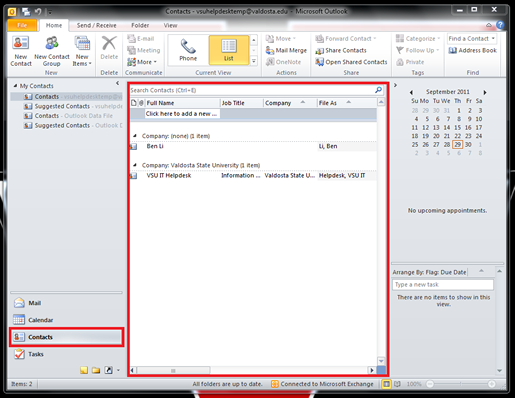Click the Type a new task field
This screenshot has width=515, height=398.
click(x=443, y=285)
